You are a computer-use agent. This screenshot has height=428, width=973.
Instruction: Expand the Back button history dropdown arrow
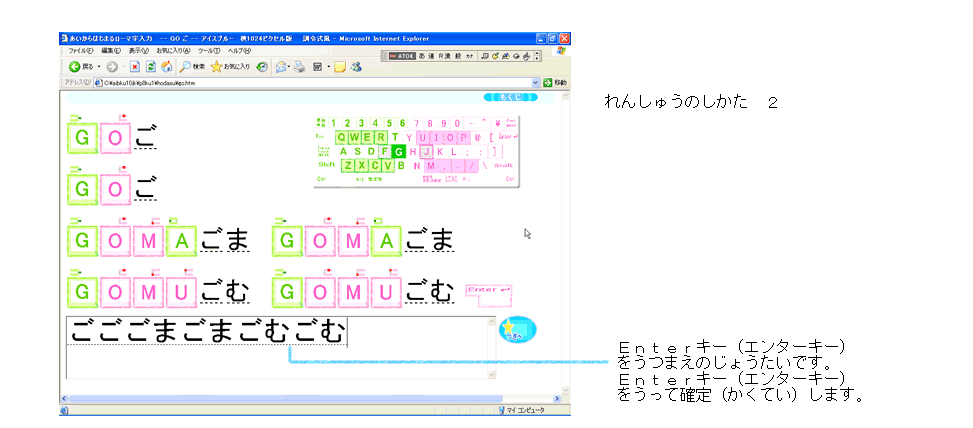pyautogui.click(x=99, y=66)
